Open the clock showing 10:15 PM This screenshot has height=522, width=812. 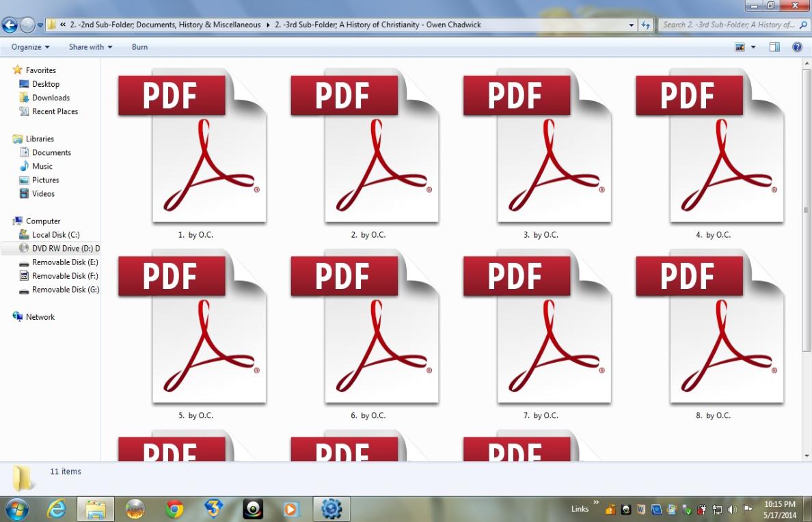tap(779, 510)
